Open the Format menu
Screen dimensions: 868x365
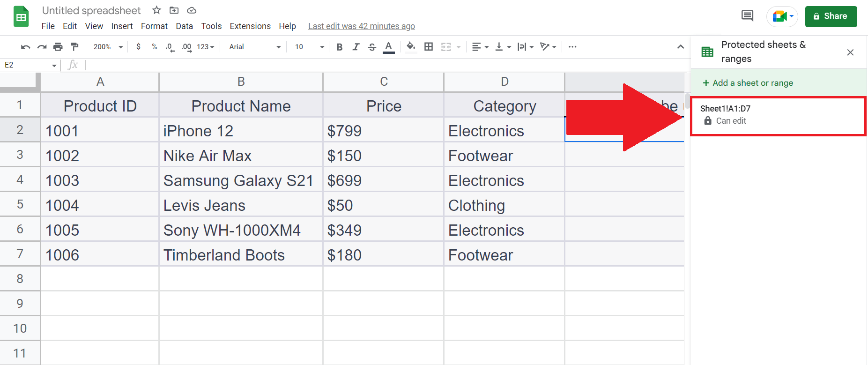(154, 26)
